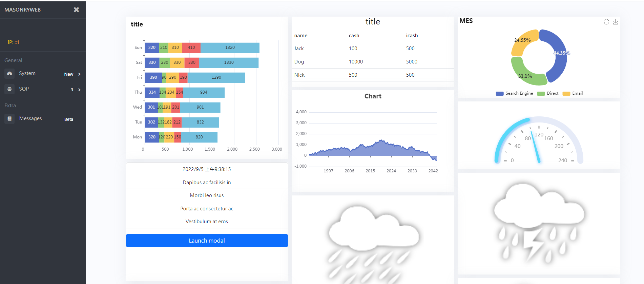
Task: Open the System menu item
Action: (x=43, y=74)
